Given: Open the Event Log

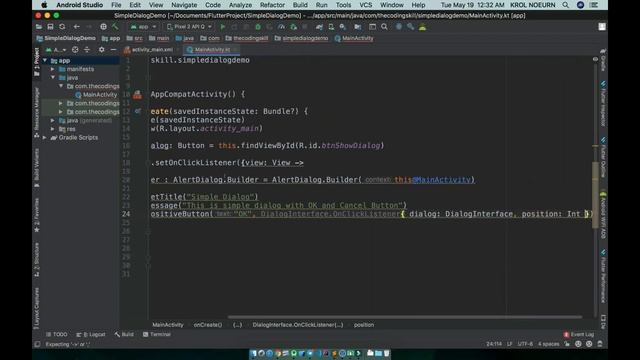Looking at the screenshot, I should [x=579, y=334].
